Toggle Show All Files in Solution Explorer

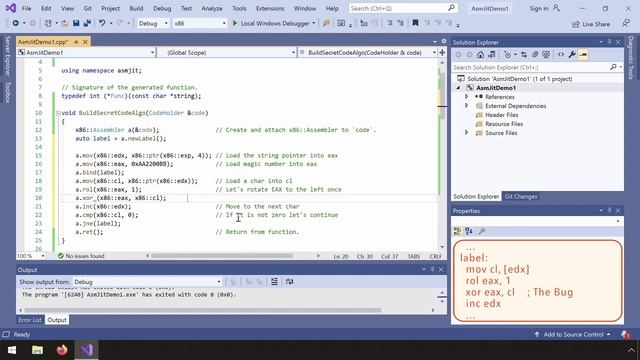point(546,55)
